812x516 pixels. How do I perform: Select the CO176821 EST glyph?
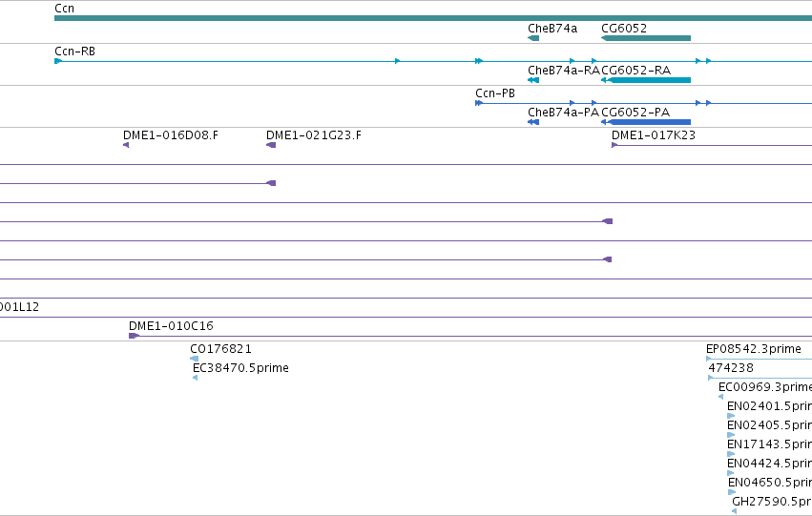195,359
